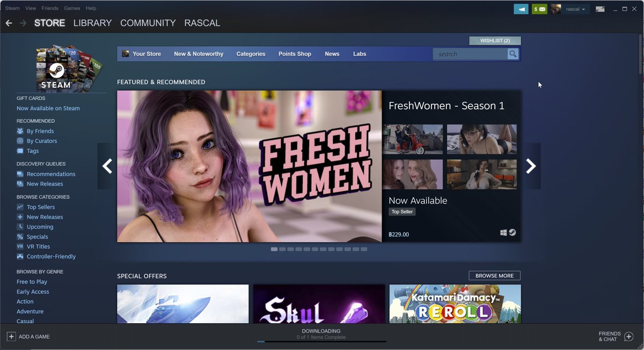Screen dimensions: 644x350
Task: Click the Specials percent icon
Action: (x=20, y=237)
